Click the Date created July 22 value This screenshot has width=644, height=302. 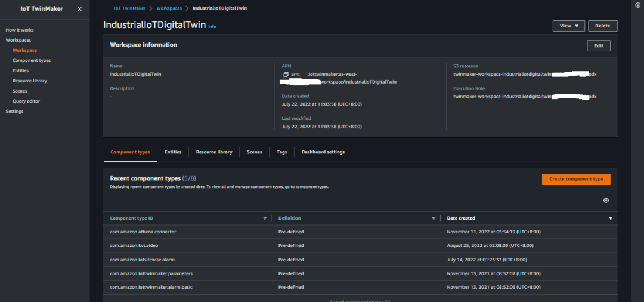point(321,104)
